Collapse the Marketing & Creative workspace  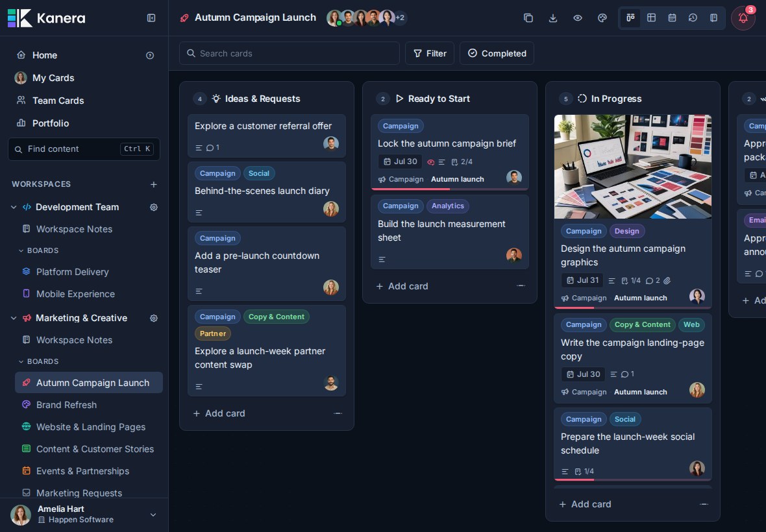pyautogui.click(x=14, y=318)
